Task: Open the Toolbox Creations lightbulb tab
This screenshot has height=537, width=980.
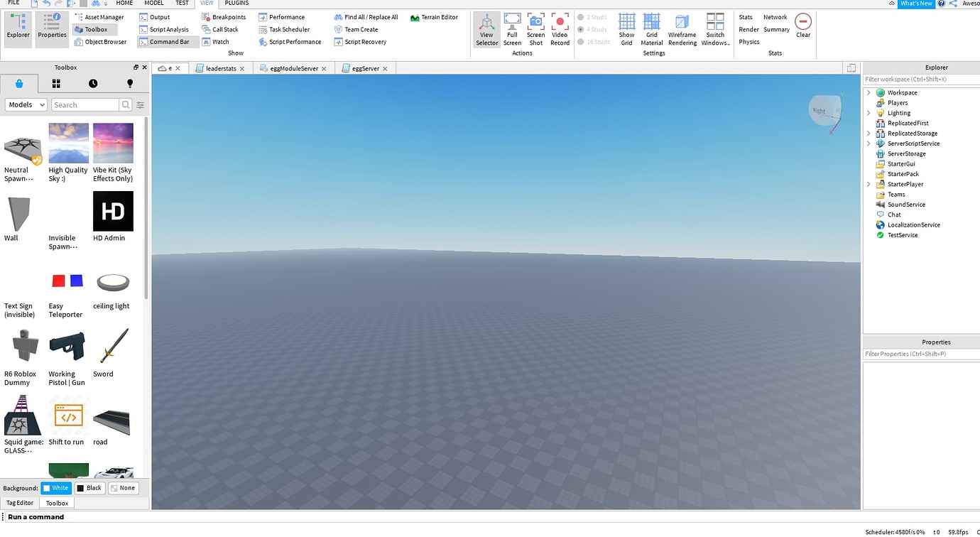Action: coord(130,83)
